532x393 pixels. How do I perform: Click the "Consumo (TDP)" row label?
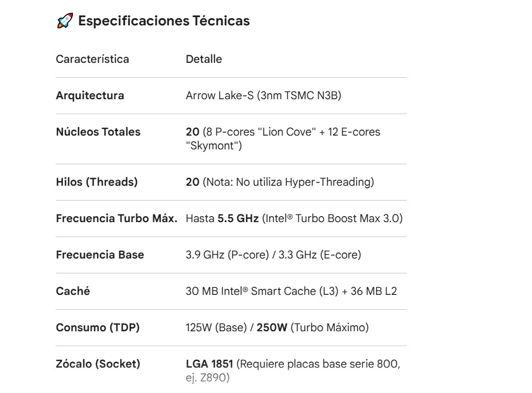tap(98, 327)
